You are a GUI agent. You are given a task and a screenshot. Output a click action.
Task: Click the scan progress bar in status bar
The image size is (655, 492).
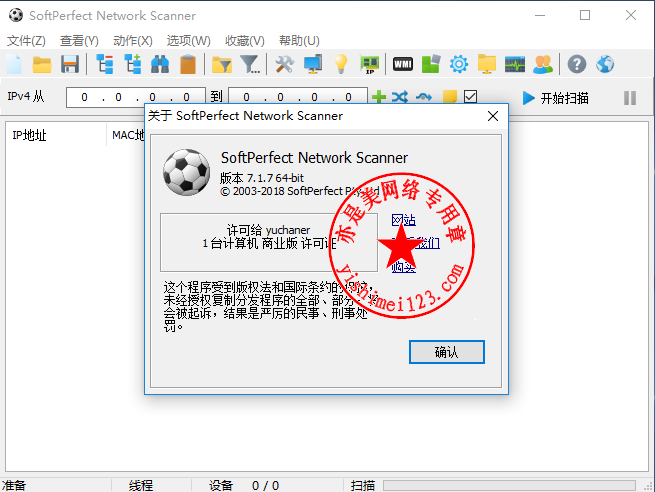coord(509,485)
